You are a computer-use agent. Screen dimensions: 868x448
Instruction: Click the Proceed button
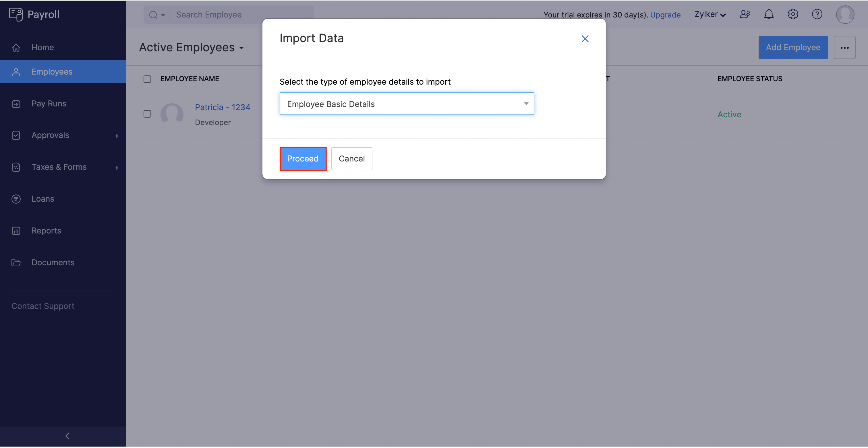click(x=303, y=159)
